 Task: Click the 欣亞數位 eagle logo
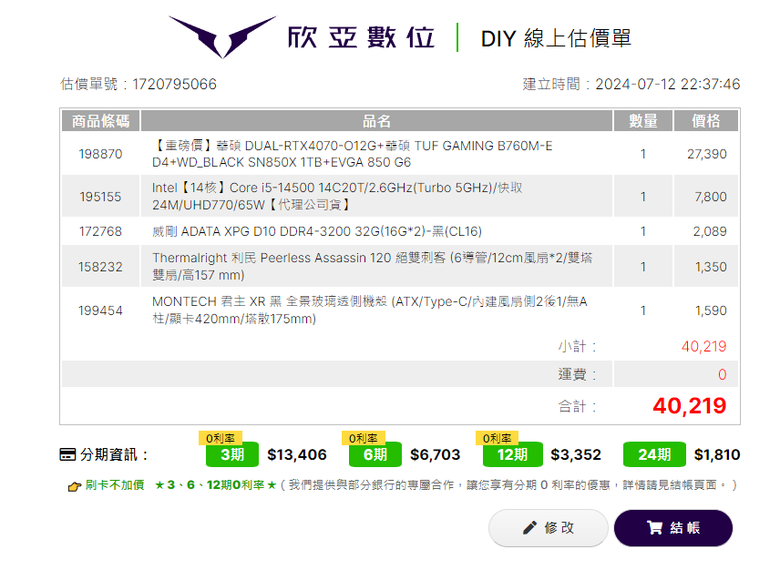[222, 36]
